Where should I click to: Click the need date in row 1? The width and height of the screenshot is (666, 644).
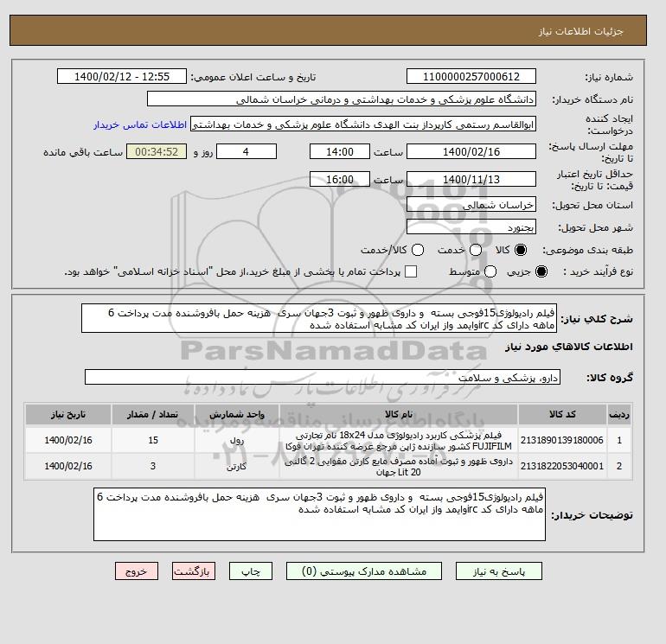pos(68,441)
